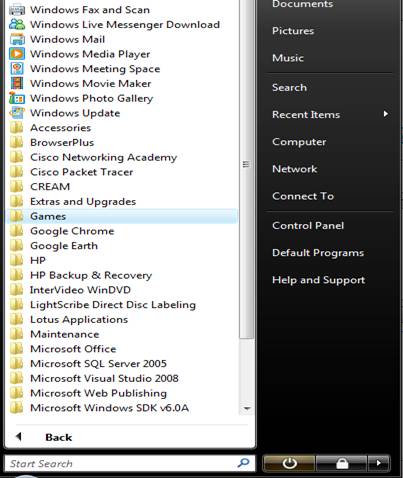Open Windows Media Player icon
Image resolution: width=403 pixels, height=478 pixels.
coord(17,54)
